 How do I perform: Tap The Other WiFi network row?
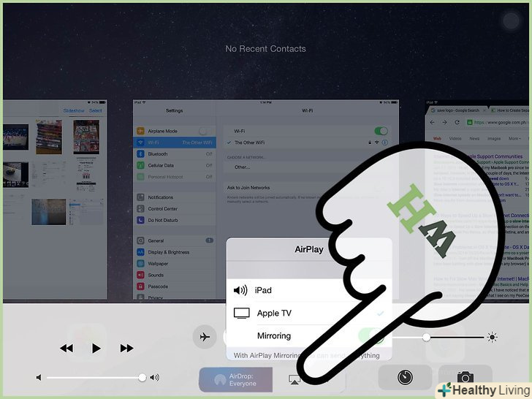coord(308,142)
